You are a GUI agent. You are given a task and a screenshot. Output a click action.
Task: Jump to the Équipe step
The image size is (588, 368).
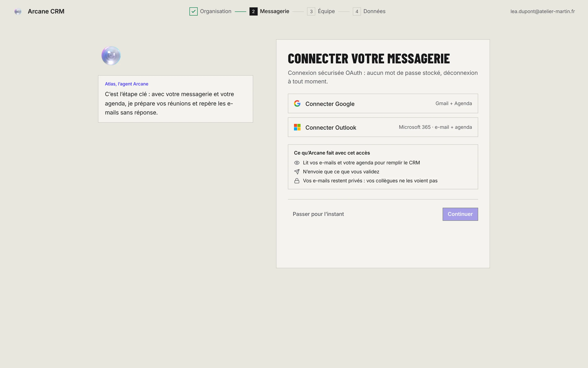click(321, 11)
